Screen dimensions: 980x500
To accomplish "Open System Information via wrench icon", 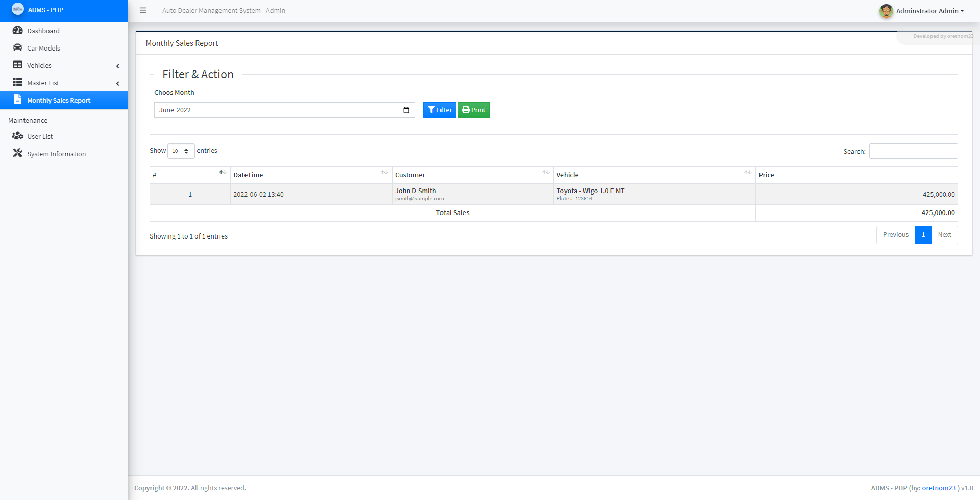I will 18,153.
